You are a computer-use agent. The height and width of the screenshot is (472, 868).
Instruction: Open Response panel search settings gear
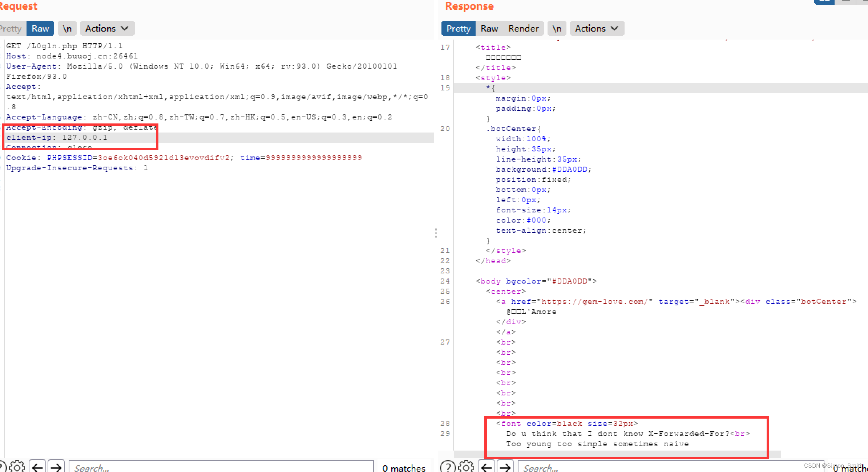466,466
